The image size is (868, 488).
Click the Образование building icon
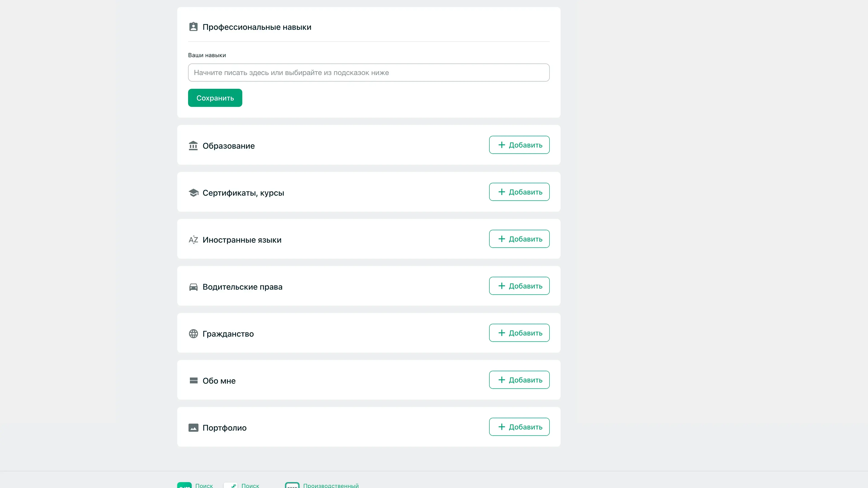click(193, 146)
